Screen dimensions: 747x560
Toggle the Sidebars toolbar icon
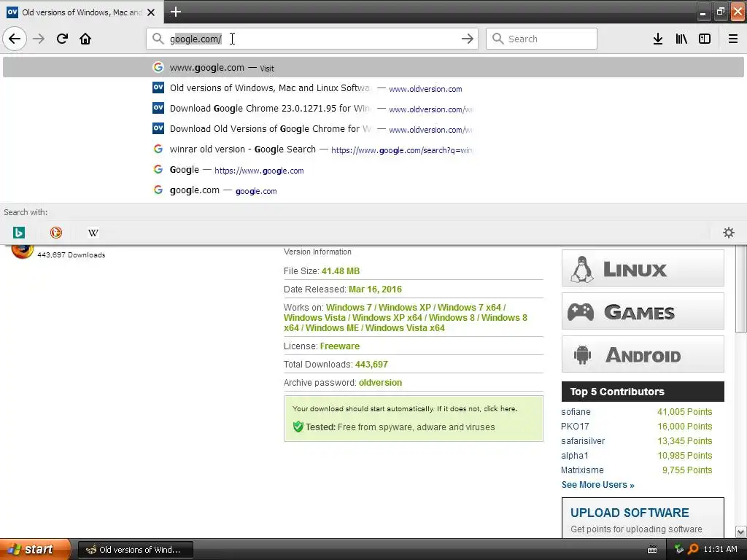pyautogui.click(x=705, y=39)
